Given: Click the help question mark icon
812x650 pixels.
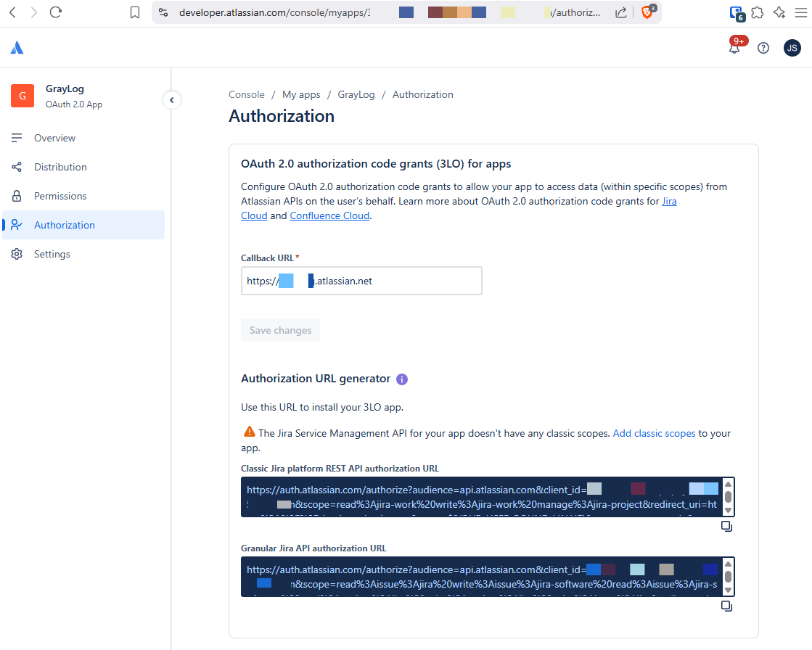Looking at the screenshot, I should (763, 48).
